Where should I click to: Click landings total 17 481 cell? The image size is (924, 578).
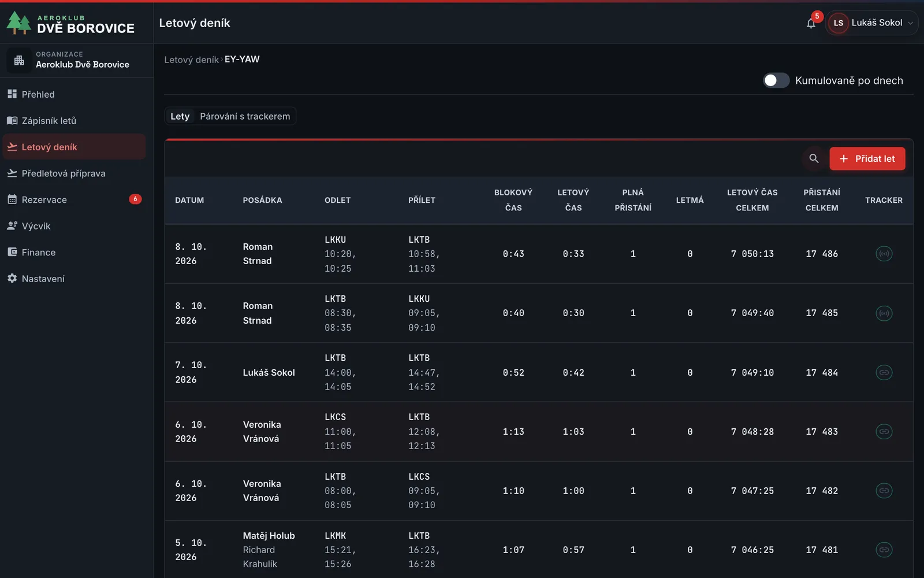click(822, 550)
